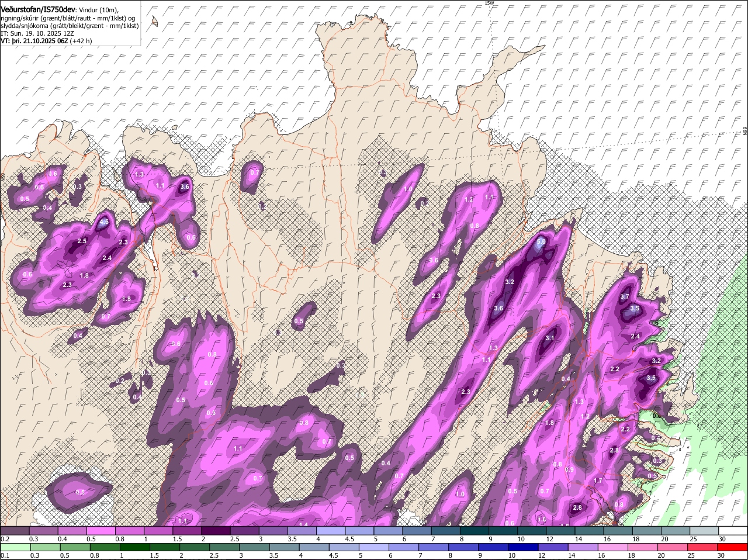Select the bright pink snow swatch for 0.5–0.8
The width and height of the screenshot is (748, 560).
click(101, 531)
